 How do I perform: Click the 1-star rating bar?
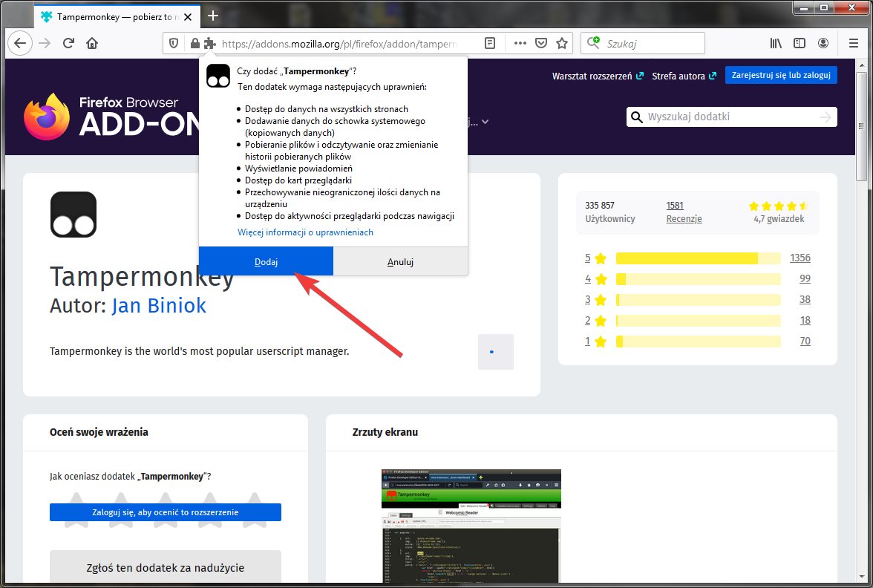(698, 342)
